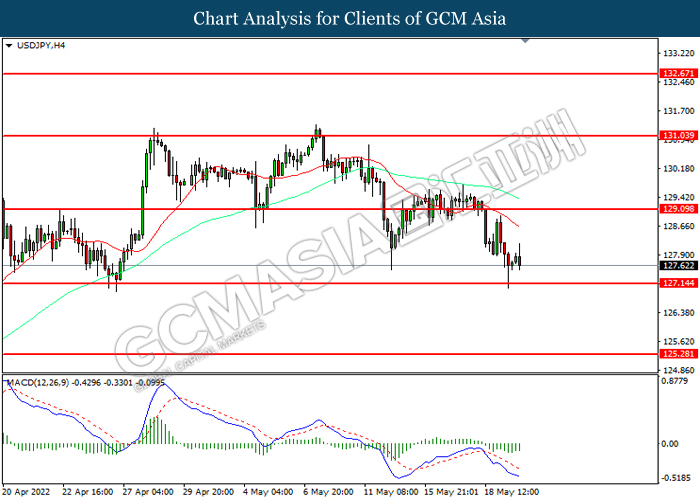Click the 133.220 price scale value
Viewport: 700px width, 500px height.
679,54
